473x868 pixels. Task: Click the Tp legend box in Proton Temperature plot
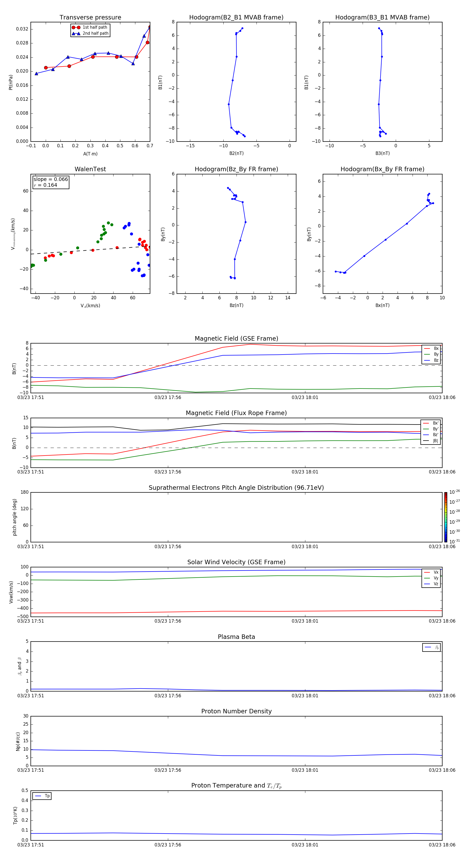(42, 796)
